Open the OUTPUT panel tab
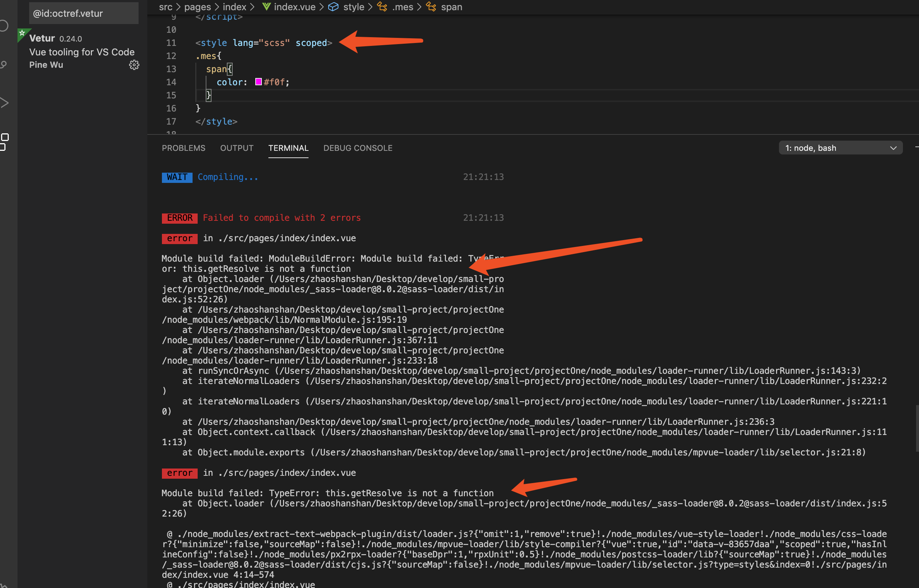Viewport: 919px width, 588px height. click(x=237, y=148)
